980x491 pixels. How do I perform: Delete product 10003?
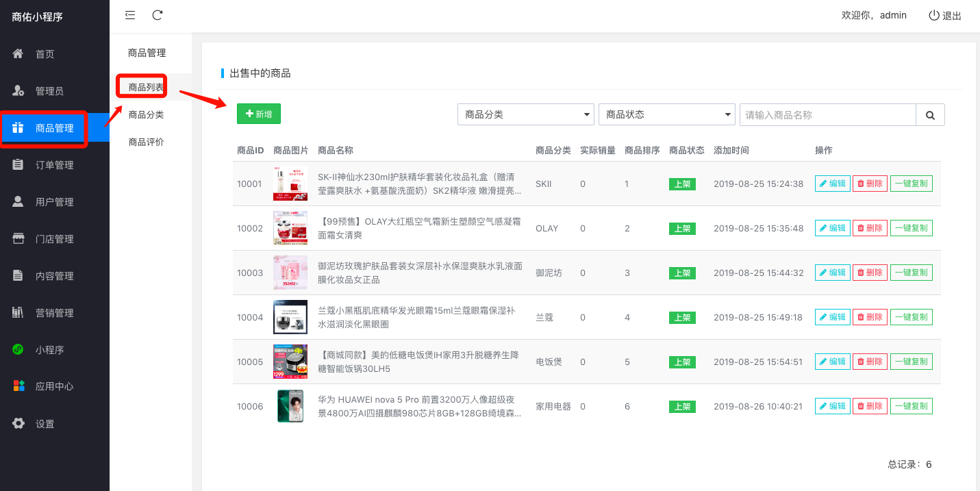[870, 273]
